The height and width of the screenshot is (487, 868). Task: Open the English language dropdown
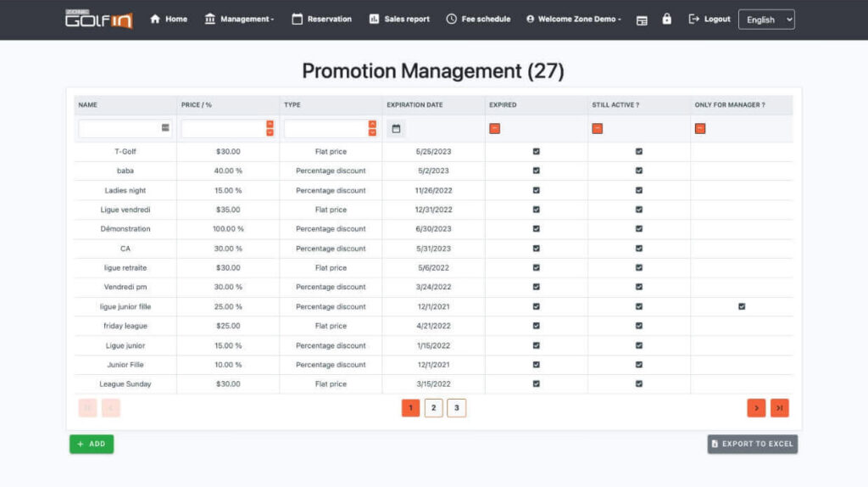[x=766, y=20]
